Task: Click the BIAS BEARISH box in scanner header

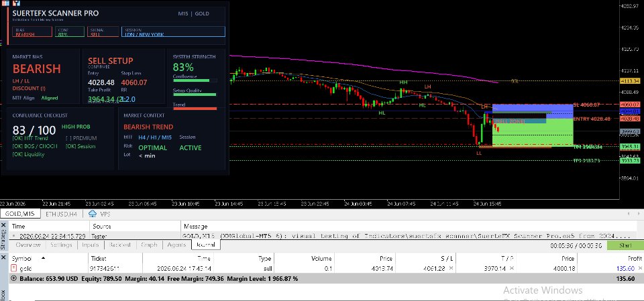Action: pyautogui.click(x=32, y=32)
